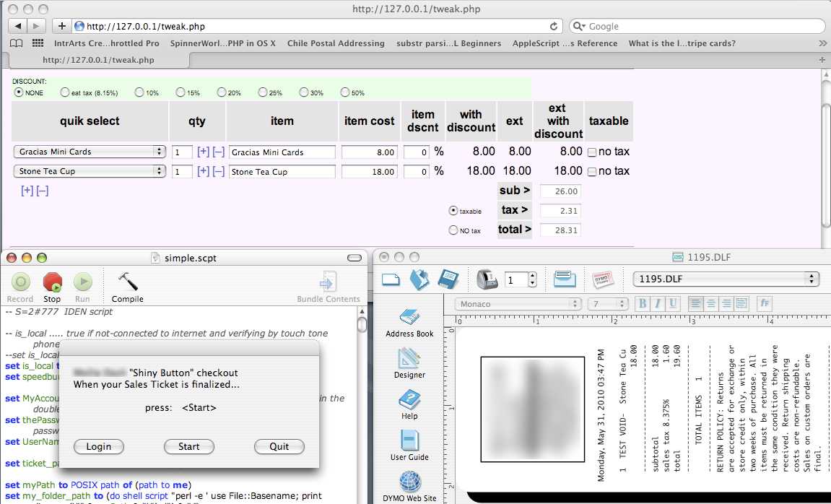Image resolution: width=831 pixels, height=504 pixels.
Task: Align label text left
Action: click(695, 304)
